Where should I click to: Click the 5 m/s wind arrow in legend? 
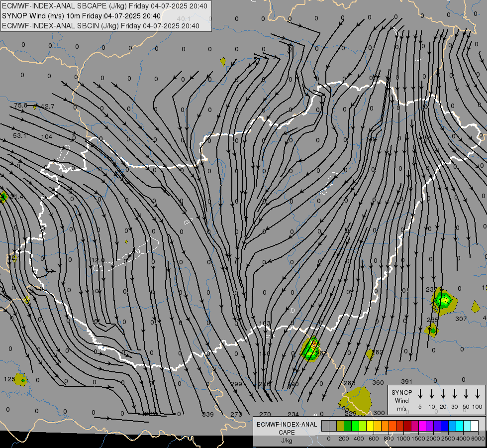click(x=420, y=394)
